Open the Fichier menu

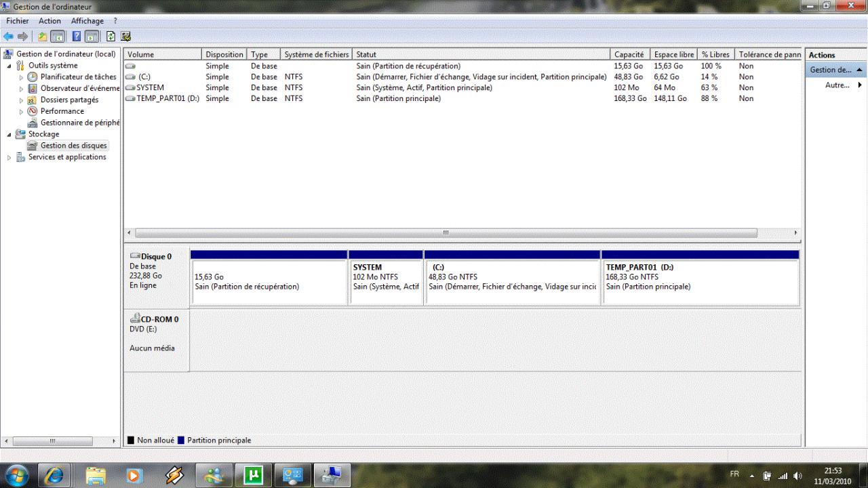coord(17,21)
